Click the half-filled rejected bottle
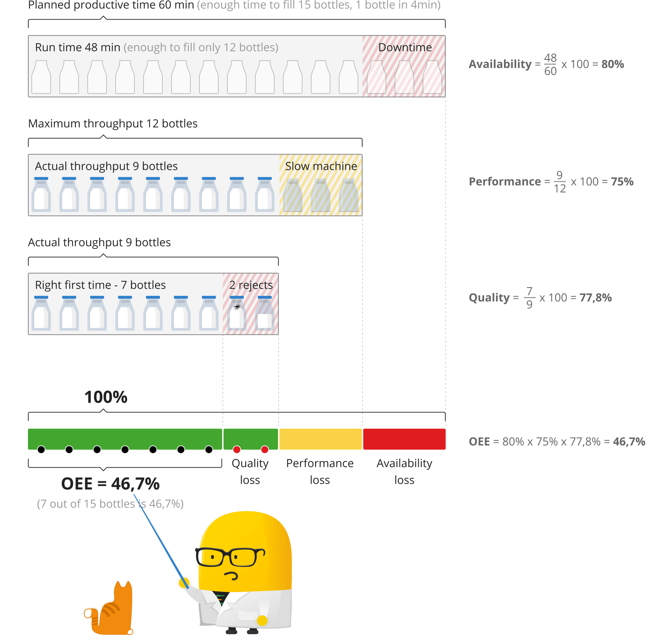The height and width of the screenshot is (641, 672). point(265,313)
